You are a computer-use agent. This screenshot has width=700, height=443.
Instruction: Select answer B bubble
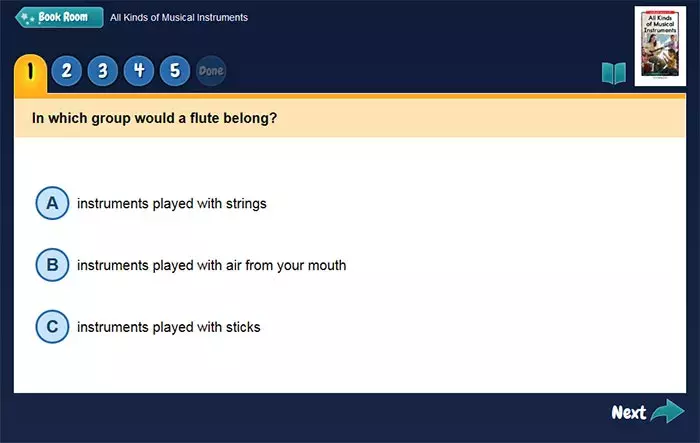click(x=52, y=265)
